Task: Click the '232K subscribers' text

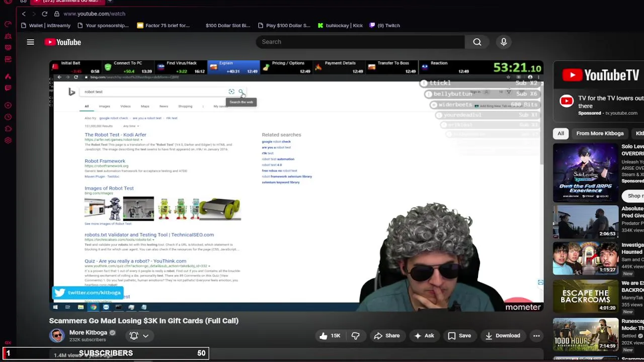Action: (88, 340)
